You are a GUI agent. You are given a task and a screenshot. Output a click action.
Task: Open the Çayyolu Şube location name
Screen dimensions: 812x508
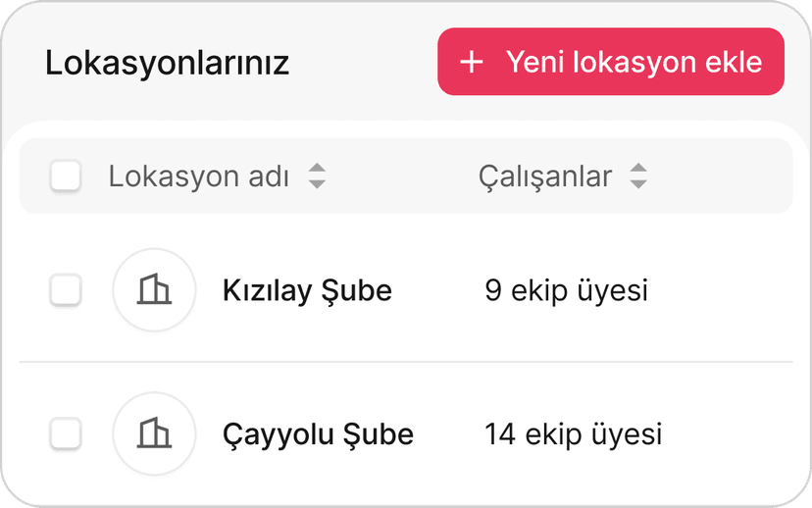(x=318, y=433)
